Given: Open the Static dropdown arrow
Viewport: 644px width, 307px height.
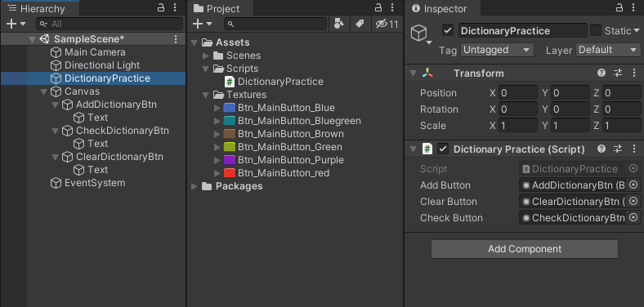Looking at the screenshot, I should pos(637,30).
